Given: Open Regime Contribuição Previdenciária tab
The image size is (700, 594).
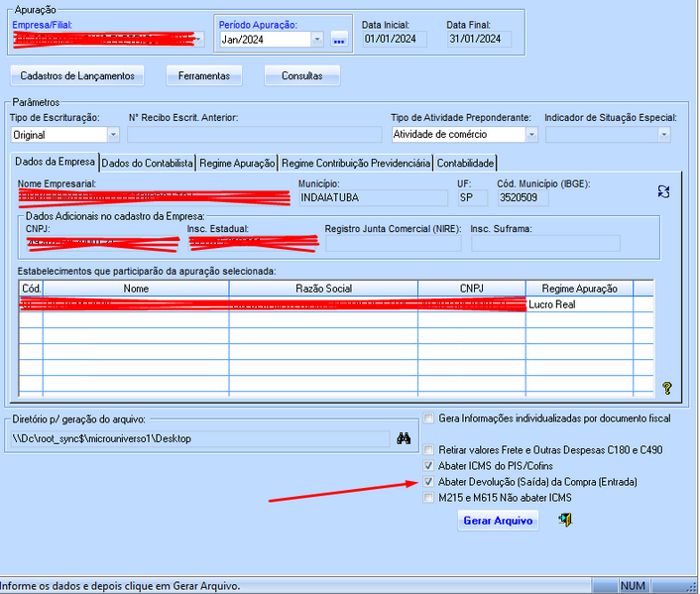Looking at the screenshot, I should [x=356, y=164].
